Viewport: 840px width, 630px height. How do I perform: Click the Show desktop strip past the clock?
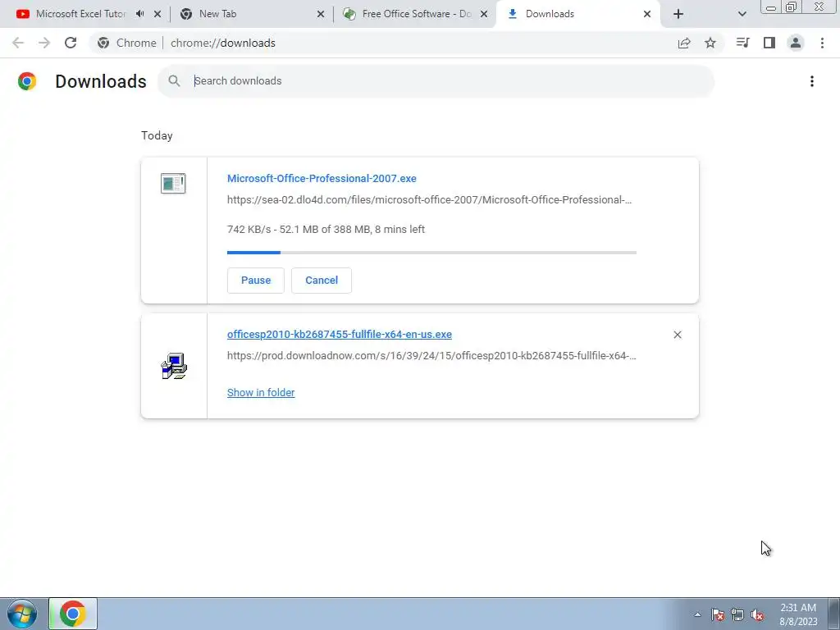pos(834,614)
